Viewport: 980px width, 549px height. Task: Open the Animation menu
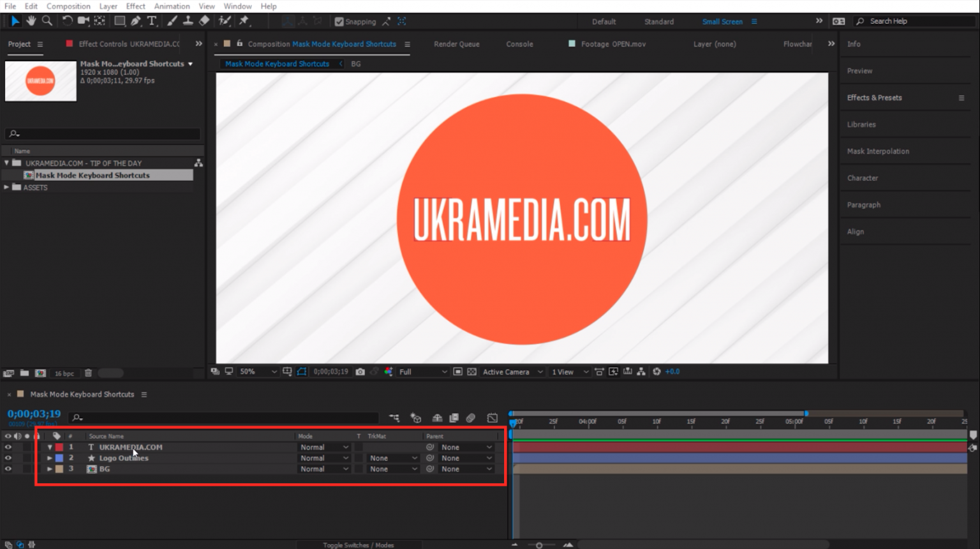click(172, 6)
